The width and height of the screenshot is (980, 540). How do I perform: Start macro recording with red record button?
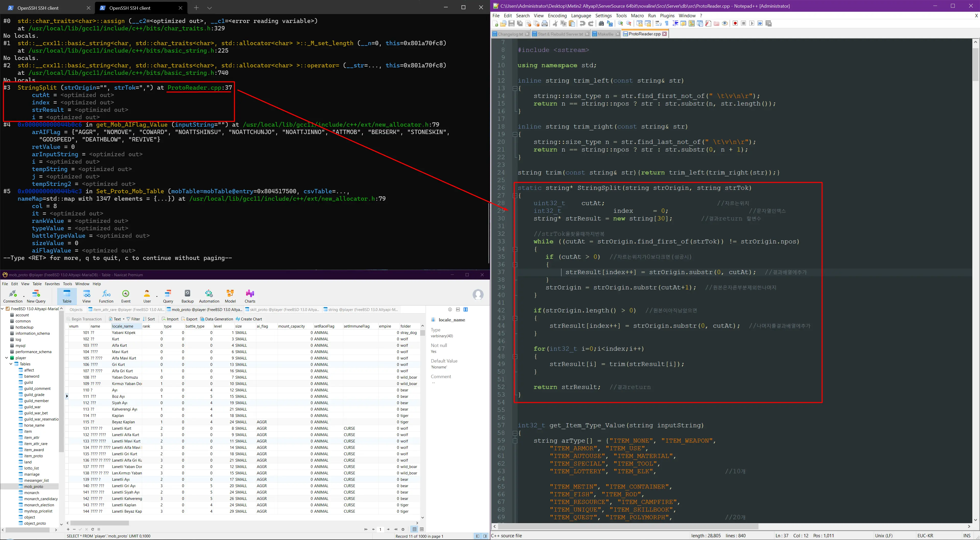pos(735,23)
